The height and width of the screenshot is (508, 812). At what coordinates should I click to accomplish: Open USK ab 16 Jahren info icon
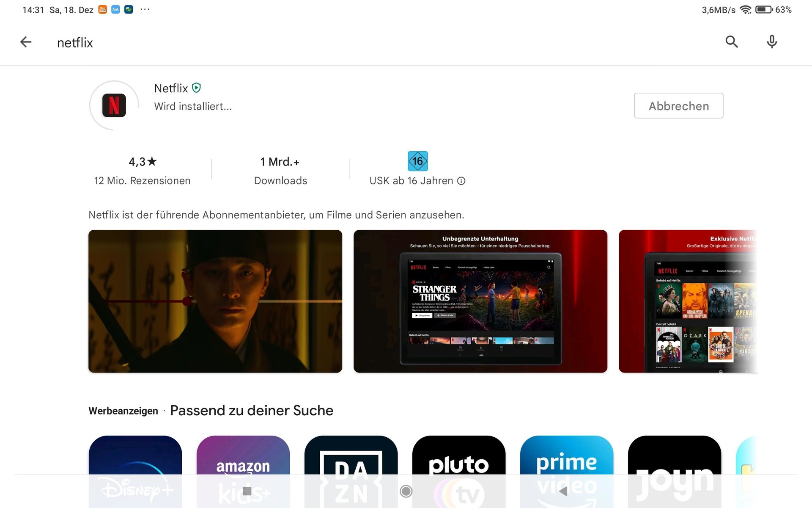(x=461, y=181)
